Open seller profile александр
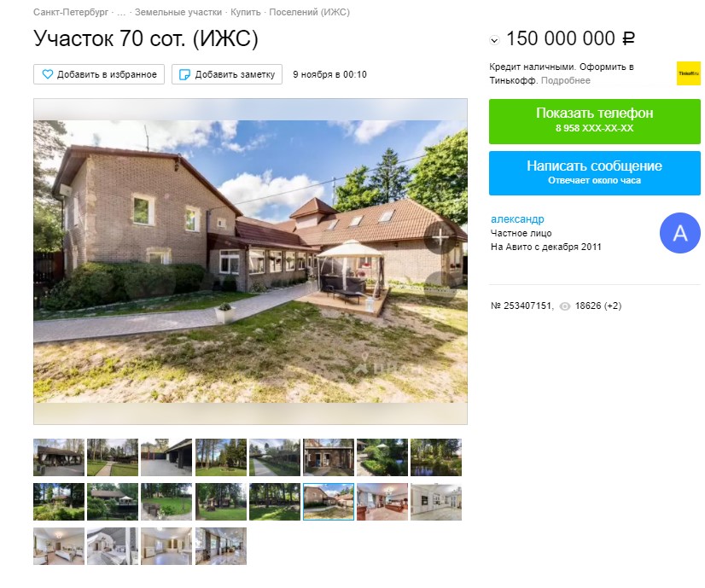Viewport: 705px width, 588px height. tap(517, 219)
